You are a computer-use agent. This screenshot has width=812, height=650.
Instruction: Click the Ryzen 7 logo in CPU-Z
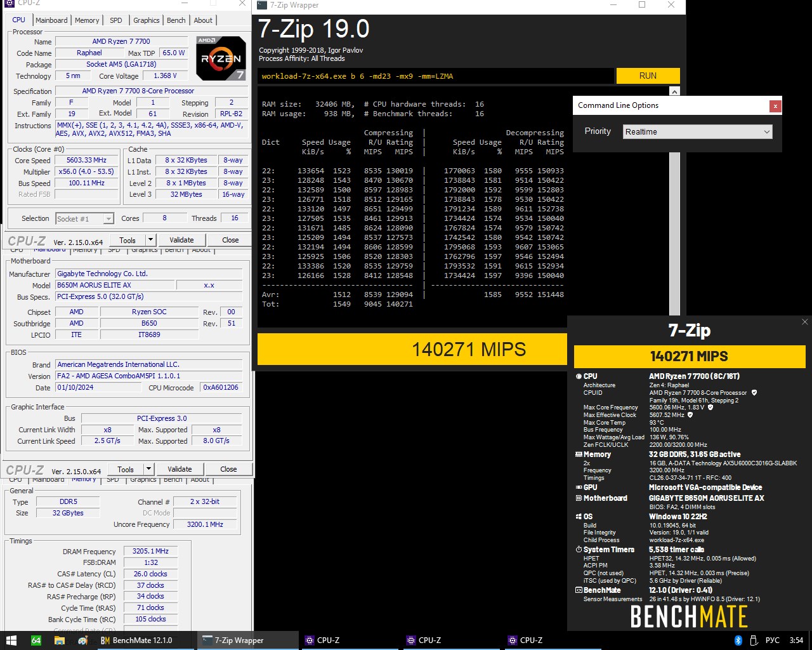(221, 58)
